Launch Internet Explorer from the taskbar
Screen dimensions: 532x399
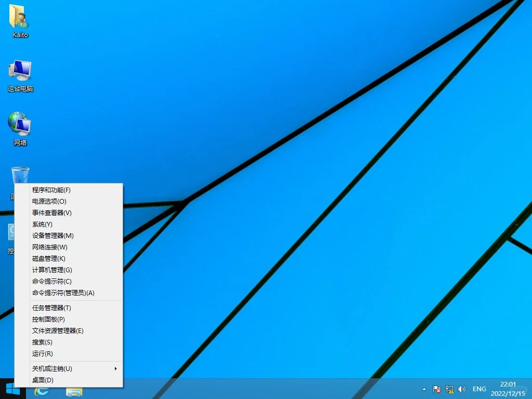click(42, 391)
